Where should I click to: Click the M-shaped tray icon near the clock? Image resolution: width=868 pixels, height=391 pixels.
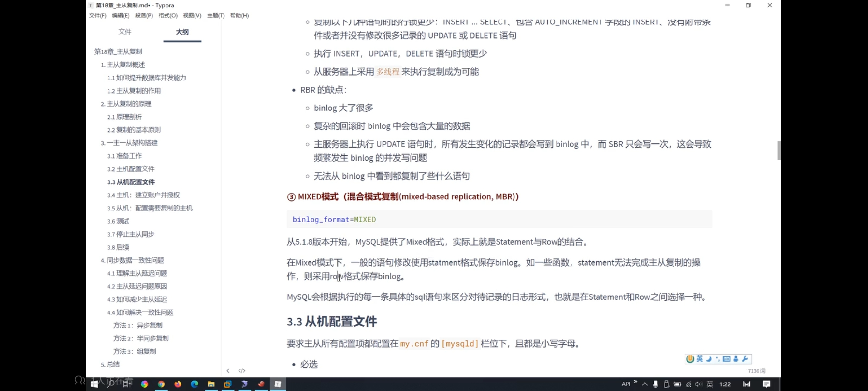tap(747, 384)
